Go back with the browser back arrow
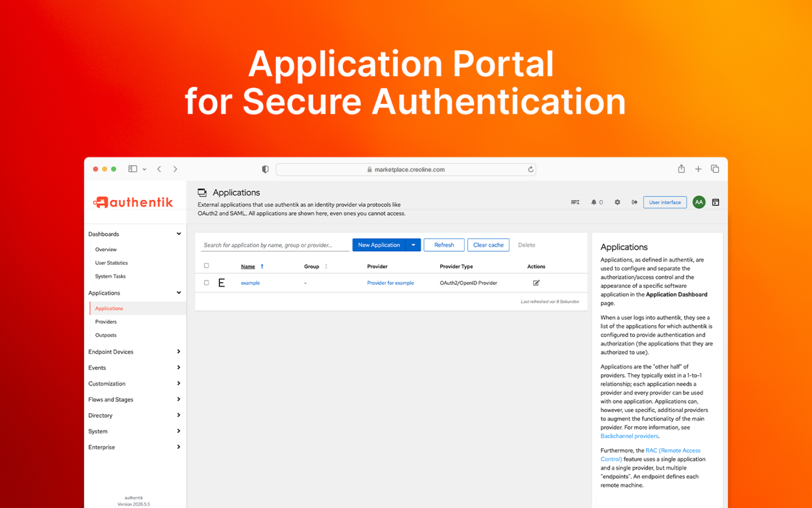This screenshot has height=508, width=812. tap(159, 169)
